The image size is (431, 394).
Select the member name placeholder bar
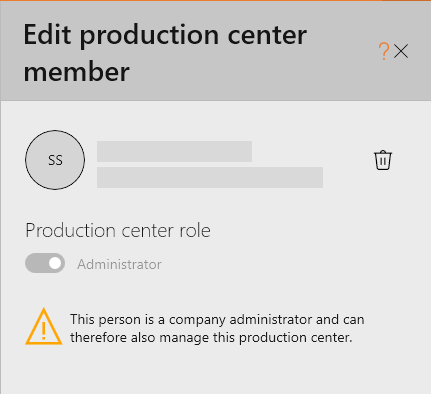point(174,151)
